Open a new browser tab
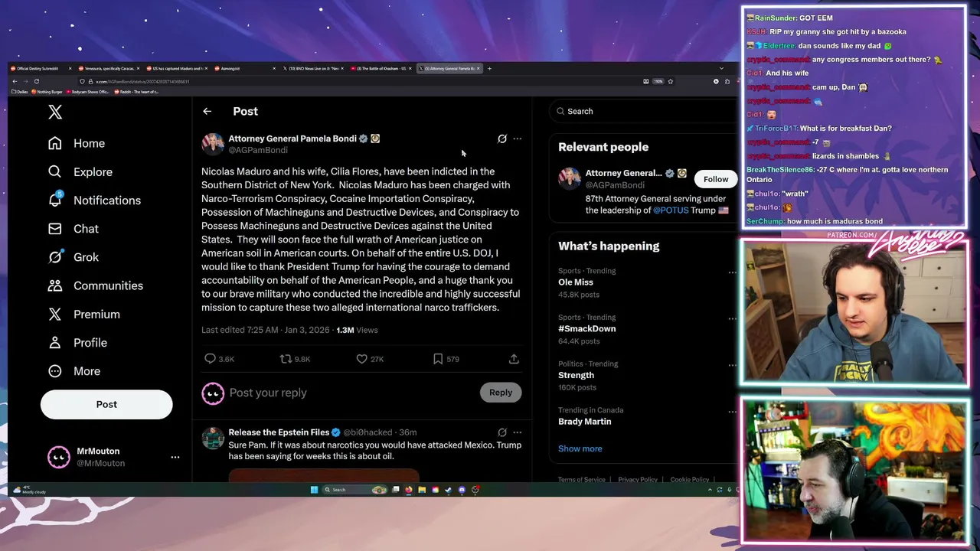Viewport: 980px width, 551px height. [x=490, y=68]
